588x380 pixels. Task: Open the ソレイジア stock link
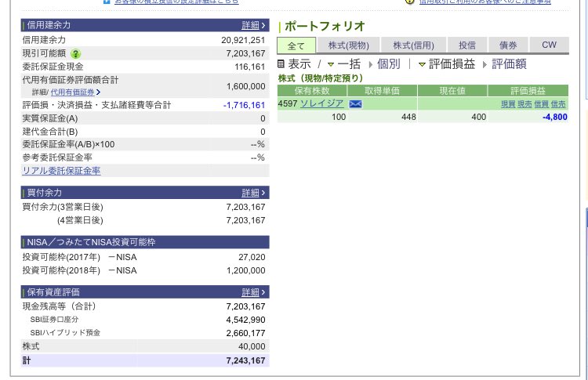click(321, 103)
